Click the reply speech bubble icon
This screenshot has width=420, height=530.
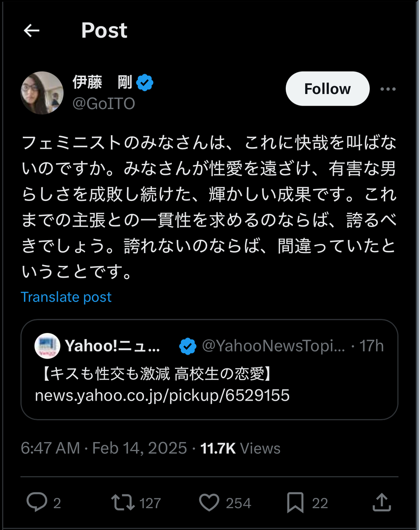tap(36, 503)
